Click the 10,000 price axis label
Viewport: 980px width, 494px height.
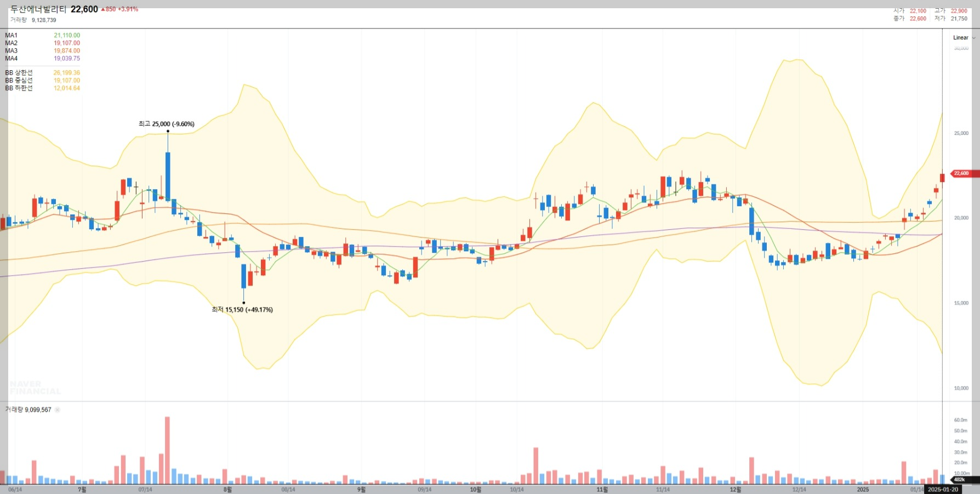click(x=961, y=388)
